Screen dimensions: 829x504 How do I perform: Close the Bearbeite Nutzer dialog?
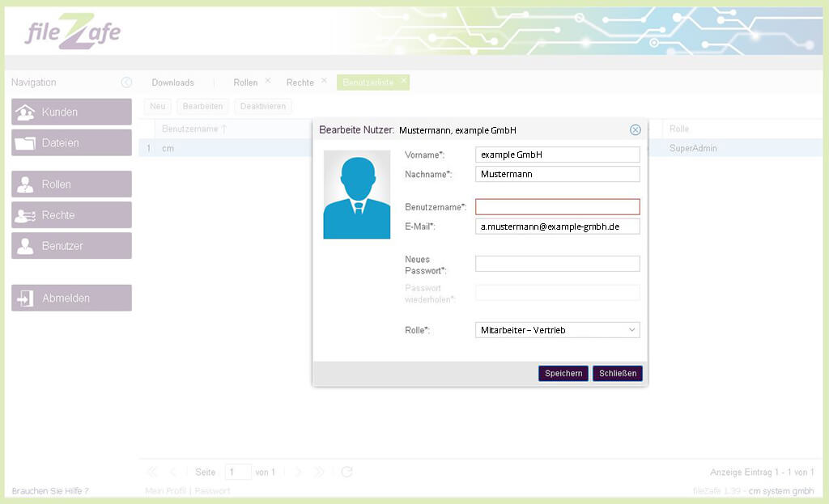[x=636, y=130]
